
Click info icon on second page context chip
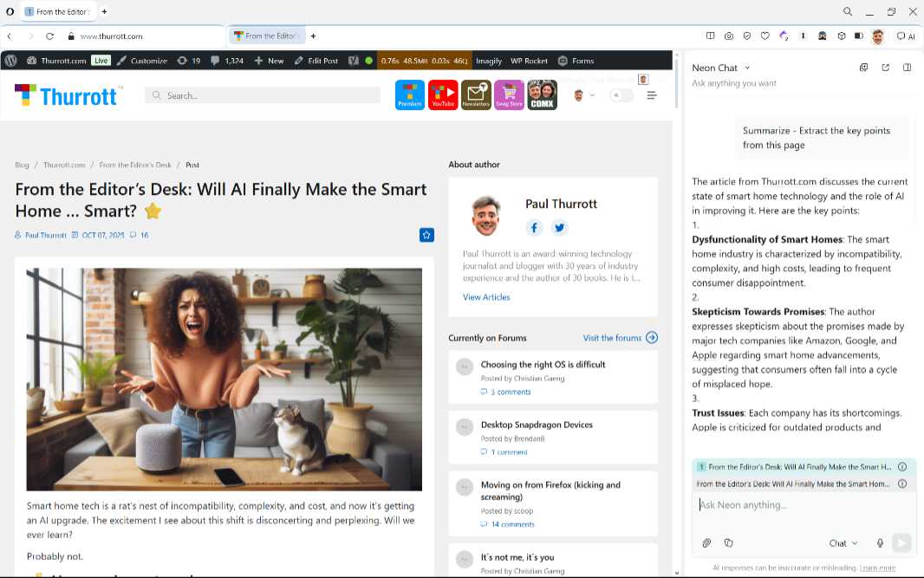(902, 484)
